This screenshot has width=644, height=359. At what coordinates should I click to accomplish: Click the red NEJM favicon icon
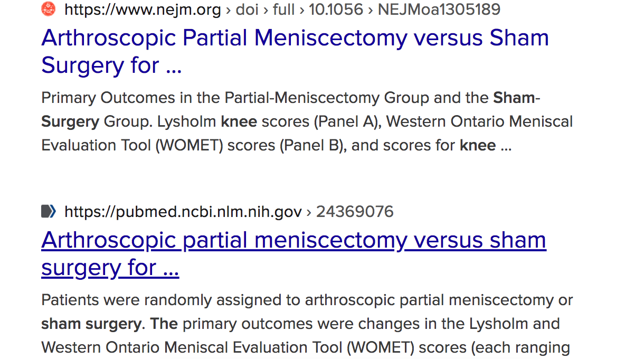(x=48, y=9)
